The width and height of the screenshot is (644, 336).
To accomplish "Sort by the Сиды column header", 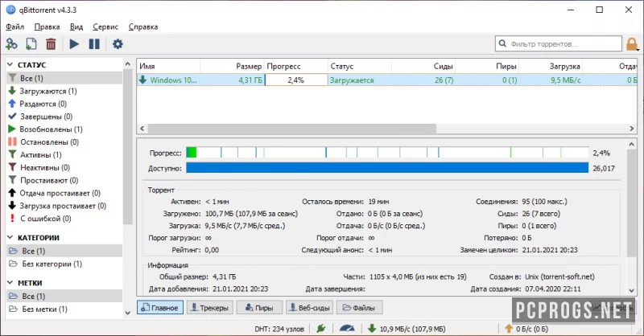I will click(423, 66).
